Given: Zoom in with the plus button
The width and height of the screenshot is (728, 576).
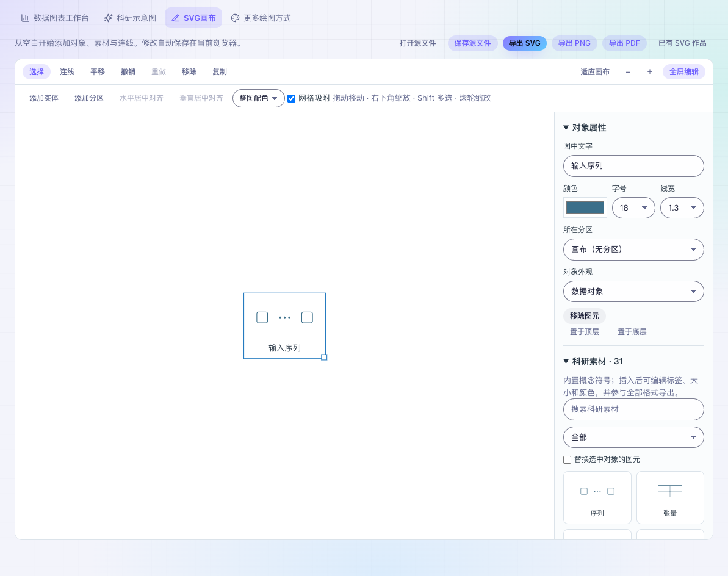Looking at the screenshot, I should click(x=650, y=72).
